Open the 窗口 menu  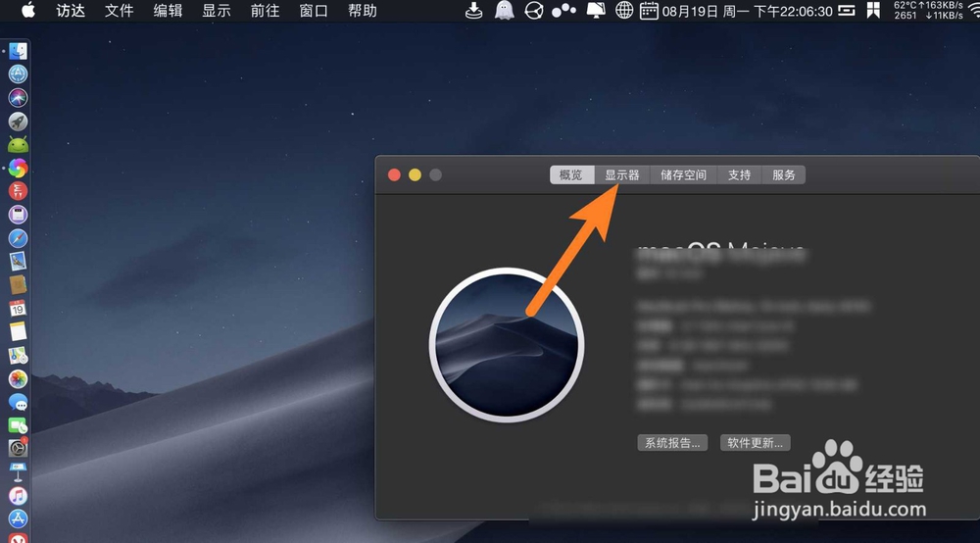coord(314,11)
